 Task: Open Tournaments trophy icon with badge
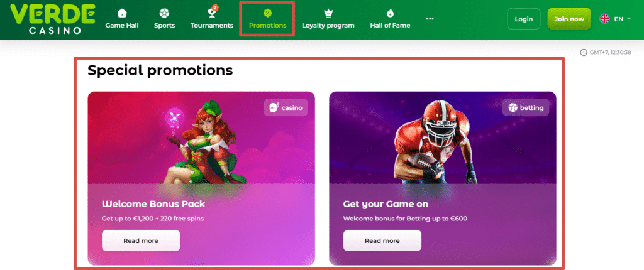click(213, 13)
